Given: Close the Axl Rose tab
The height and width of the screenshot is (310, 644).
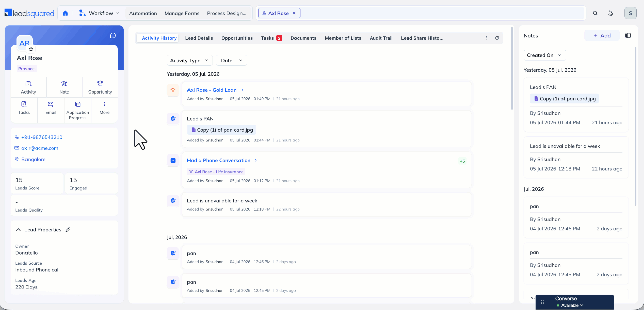Looking at the screenshot, I should [294, 13].
